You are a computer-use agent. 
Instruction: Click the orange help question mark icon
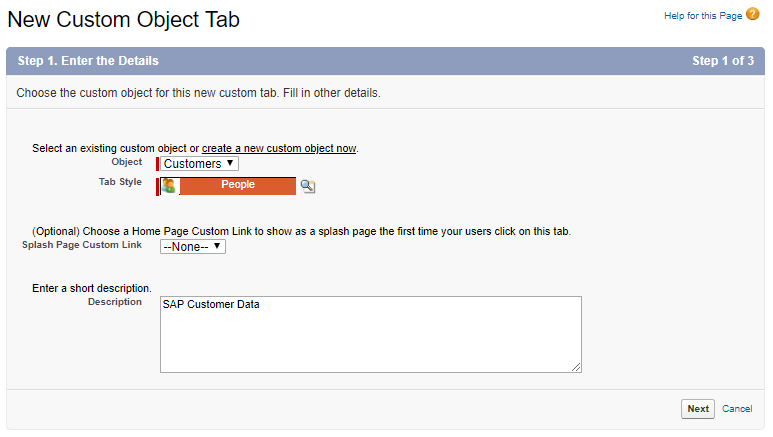[x=753, y=15]
